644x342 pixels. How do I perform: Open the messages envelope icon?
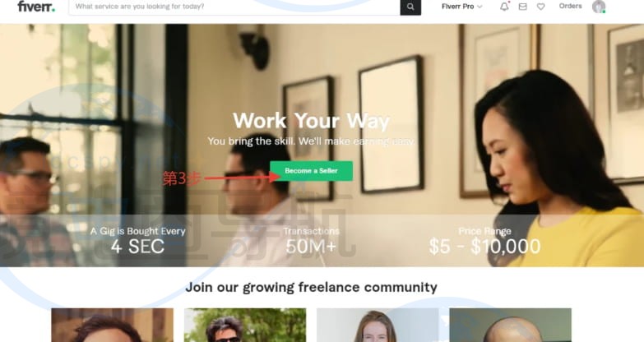click(522, 7)
